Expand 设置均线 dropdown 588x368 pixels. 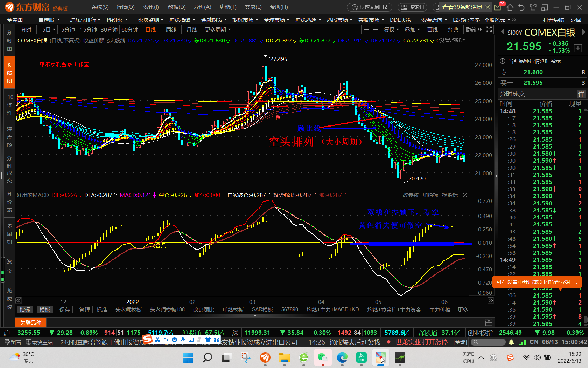(x=452, y=40)
